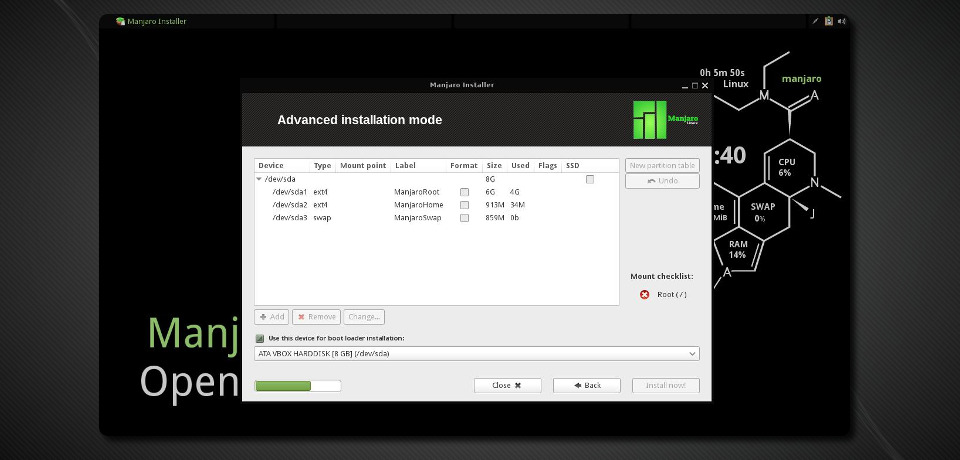Screen dimensions: 960x460
Task: Toggle SSD checkbox for /dev/sda
Action: tap(590, 179)
